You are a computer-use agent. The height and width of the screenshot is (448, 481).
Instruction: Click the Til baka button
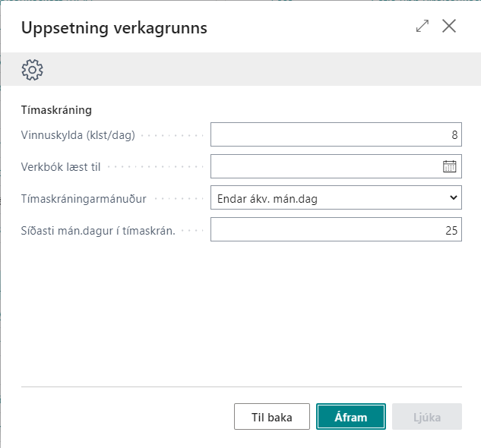272,417
